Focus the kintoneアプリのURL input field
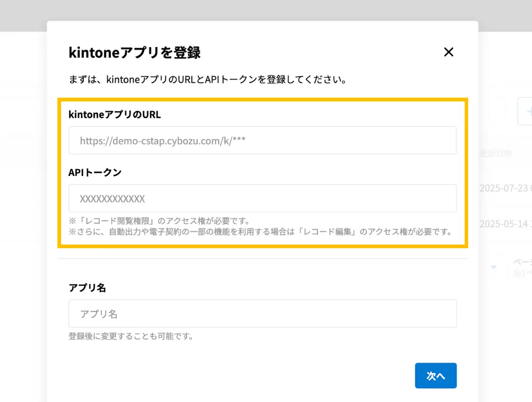The height and width of the screenshot is (402, 532). pyautogui.click(x=262, y=140)
